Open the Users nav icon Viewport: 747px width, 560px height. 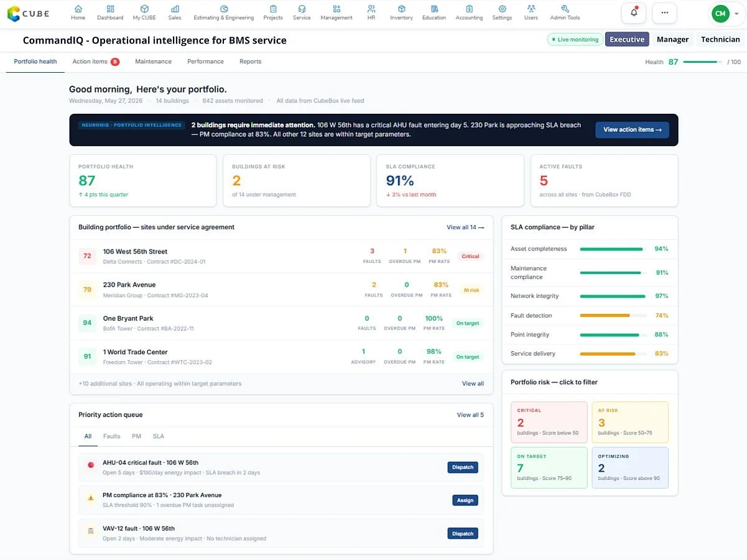[x=531, y=9]
